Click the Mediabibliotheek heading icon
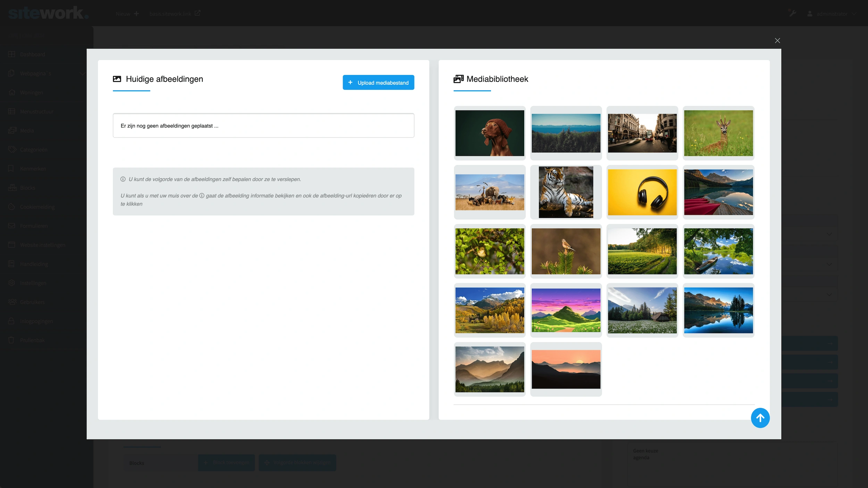 [458, 79]
